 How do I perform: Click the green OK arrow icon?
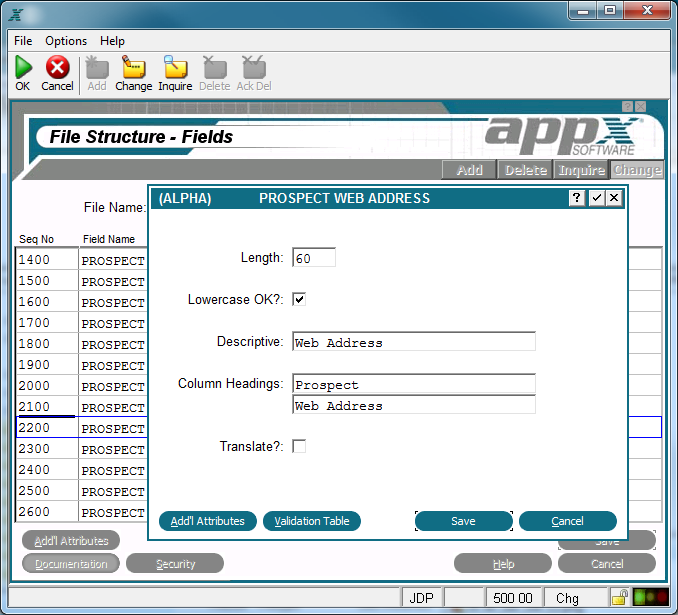[x=23, y=67]
